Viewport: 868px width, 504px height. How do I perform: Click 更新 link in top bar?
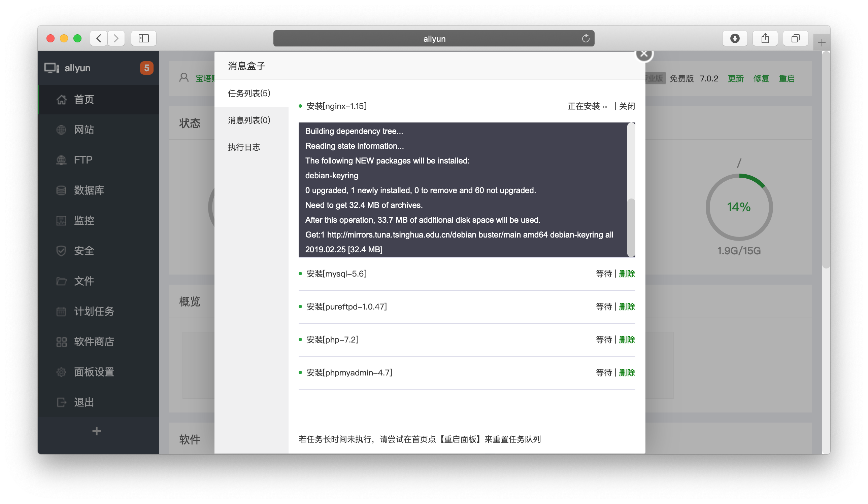[x=735, y=79]
